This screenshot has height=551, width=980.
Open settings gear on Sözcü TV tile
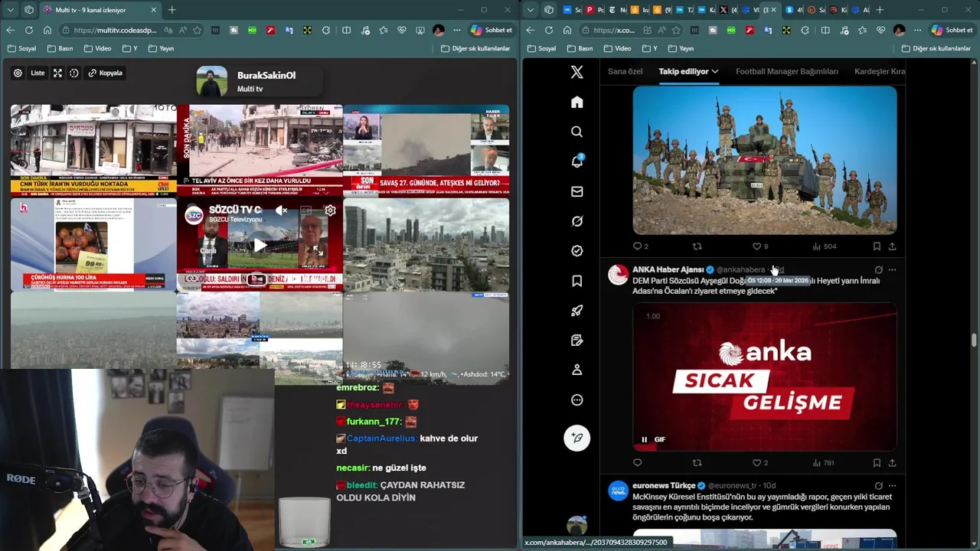330,210
